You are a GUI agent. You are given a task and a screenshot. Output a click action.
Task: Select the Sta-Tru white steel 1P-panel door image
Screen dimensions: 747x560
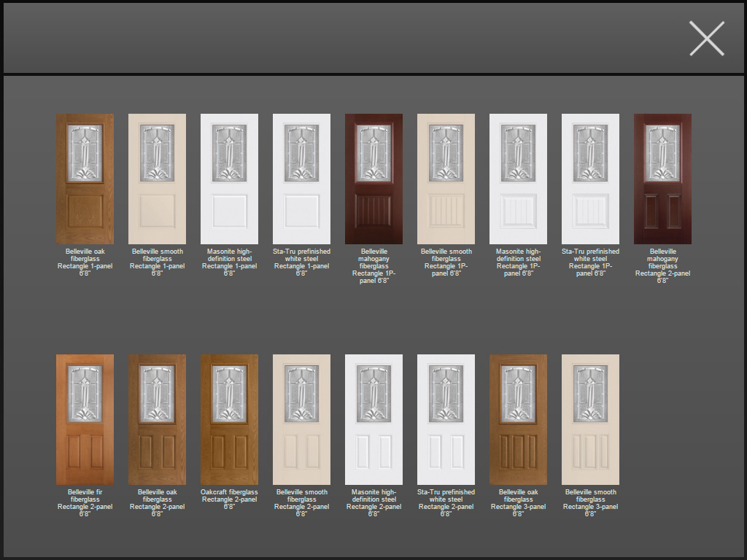(x=590, y=179)
